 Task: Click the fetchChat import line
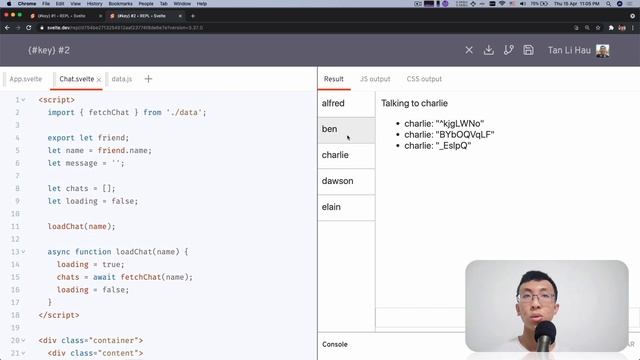pos(127,113)
